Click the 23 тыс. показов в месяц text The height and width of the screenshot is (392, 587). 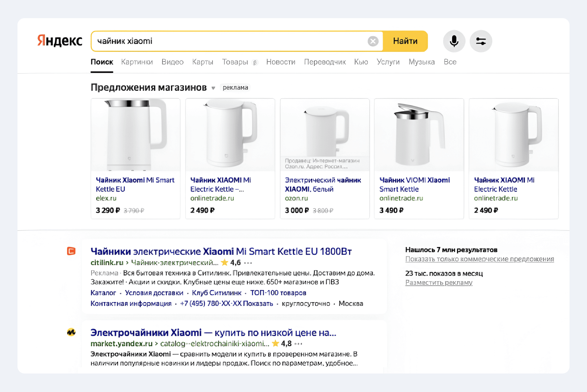pos(444,274)
